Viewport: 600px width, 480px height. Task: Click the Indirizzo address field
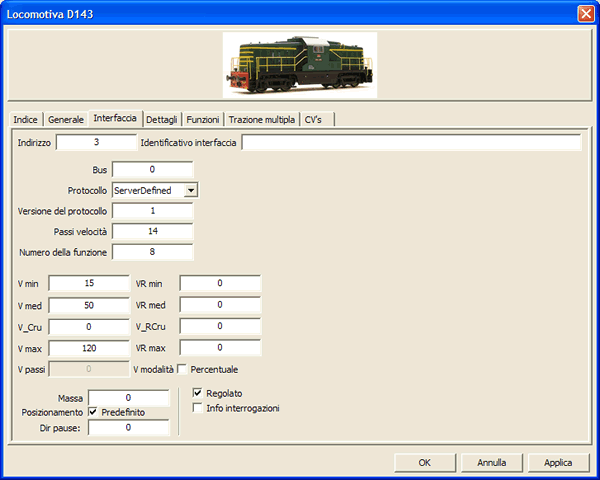96,143
